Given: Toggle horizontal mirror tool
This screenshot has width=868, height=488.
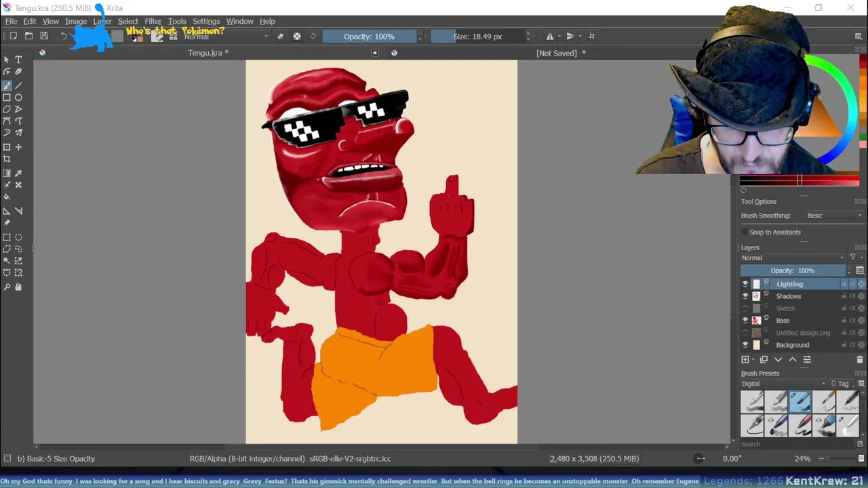Looking at the screenshot, I should coord(550,37).
